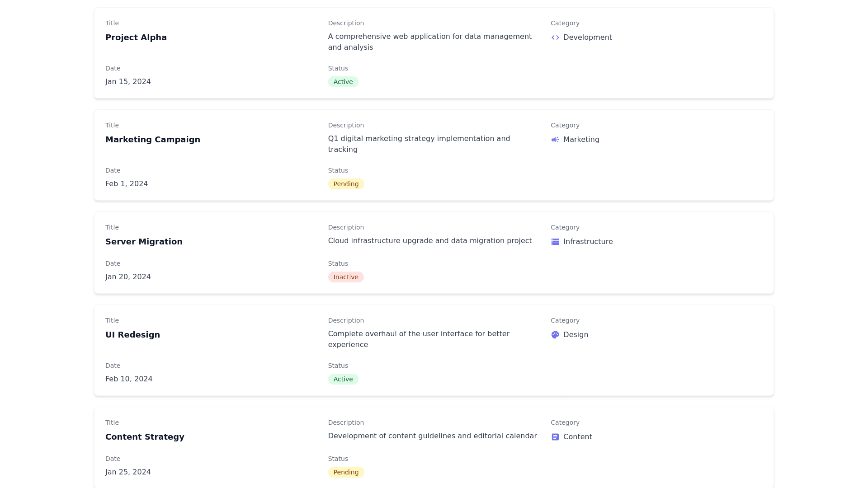
Task: Select the Content Strategy title
Action: [x=145, y=437]
